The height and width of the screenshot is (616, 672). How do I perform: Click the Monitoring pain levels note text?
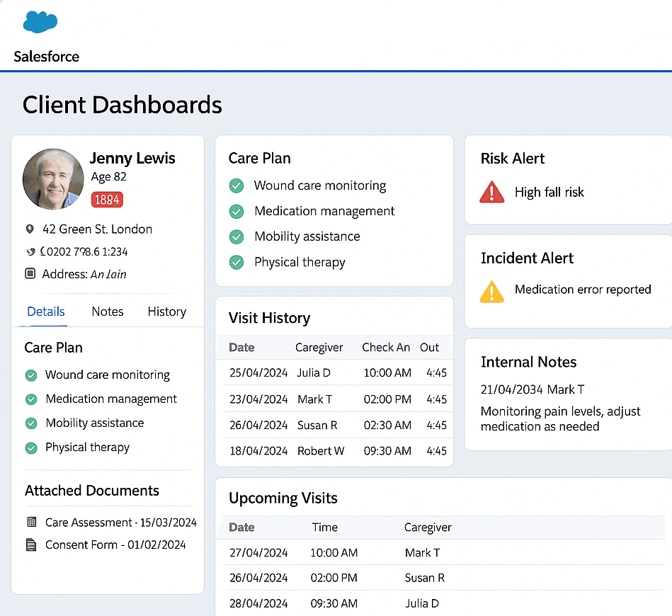click(561, 419)
